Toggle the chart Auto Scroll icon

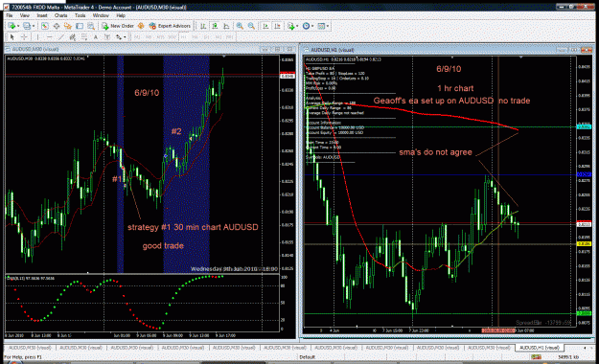click(x=265, y=26)
